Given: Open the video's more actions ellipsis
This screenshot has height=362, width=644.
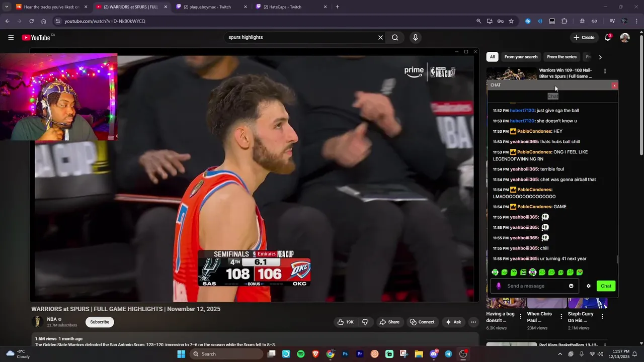Looking at the screenshot, I should 473,322.
